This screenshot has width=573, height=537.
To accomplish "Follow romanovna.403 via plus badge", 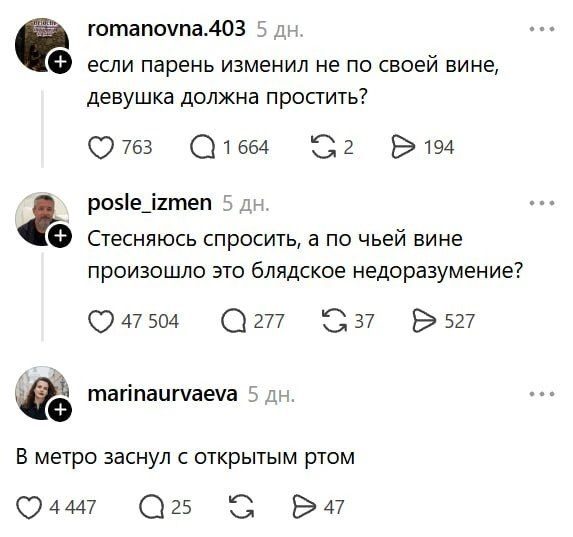I will [60, 62].
